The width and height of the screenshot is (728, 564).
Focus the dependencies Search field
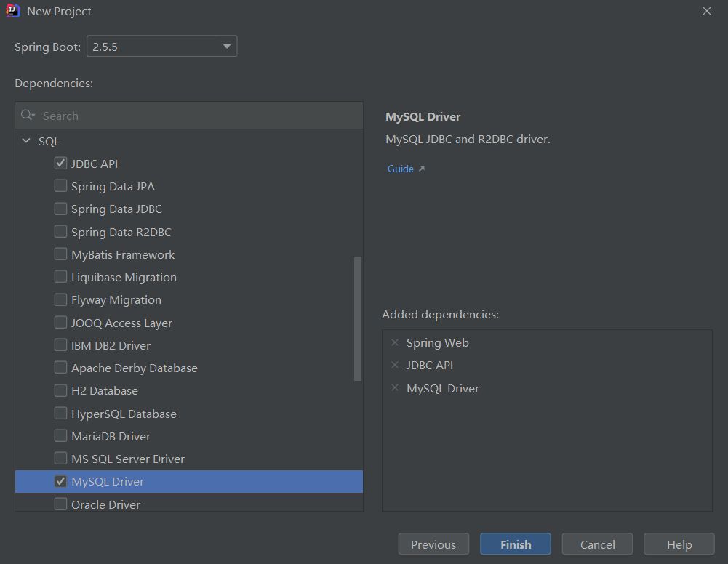196,116
